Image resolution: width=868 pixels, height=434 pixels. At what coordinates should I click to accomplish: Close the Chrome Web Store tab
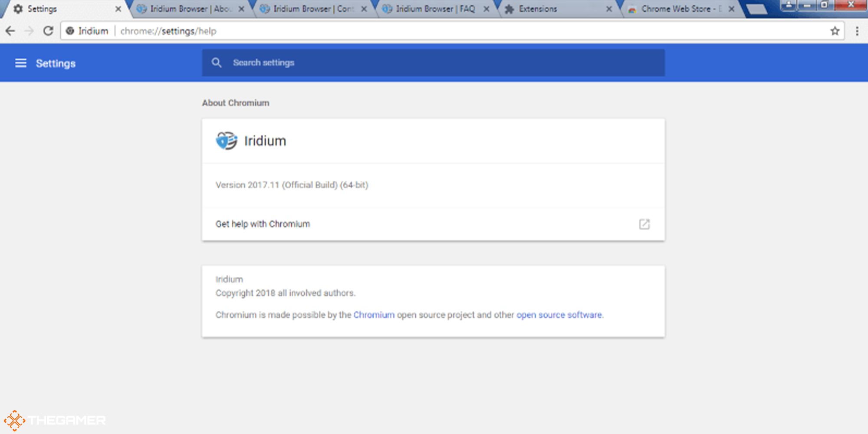click(732, 9)
